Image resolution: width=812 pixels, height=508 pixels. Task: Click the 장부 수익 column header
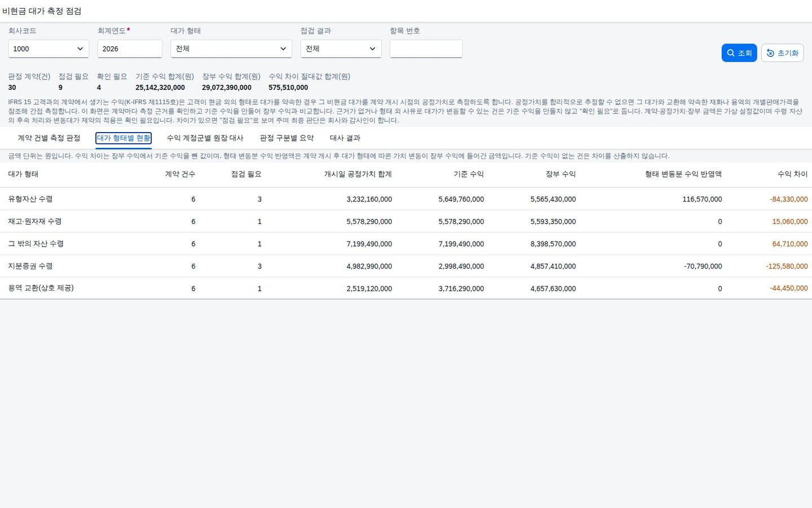click(561, 174)
